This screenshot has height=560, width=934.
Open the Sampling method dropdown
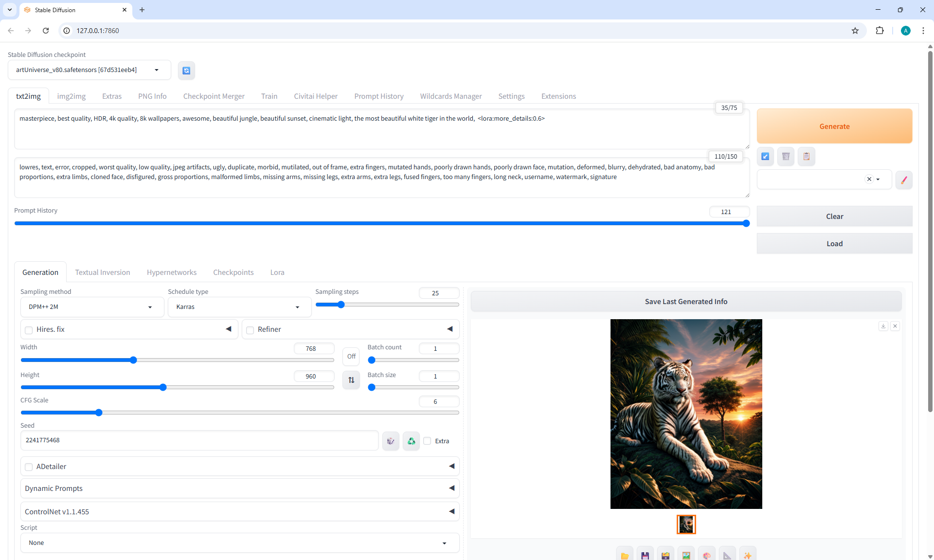pyautogui.click(x=92, y=307)
